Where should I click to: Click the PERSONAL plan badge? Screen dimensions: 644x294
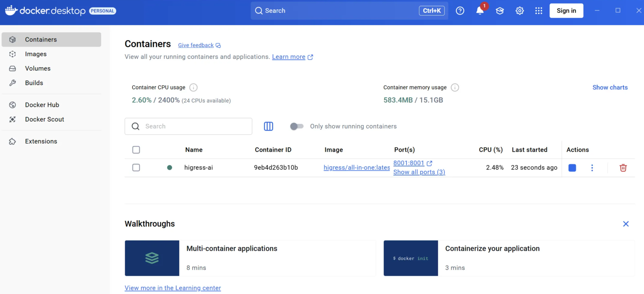[x=103, y=11]
